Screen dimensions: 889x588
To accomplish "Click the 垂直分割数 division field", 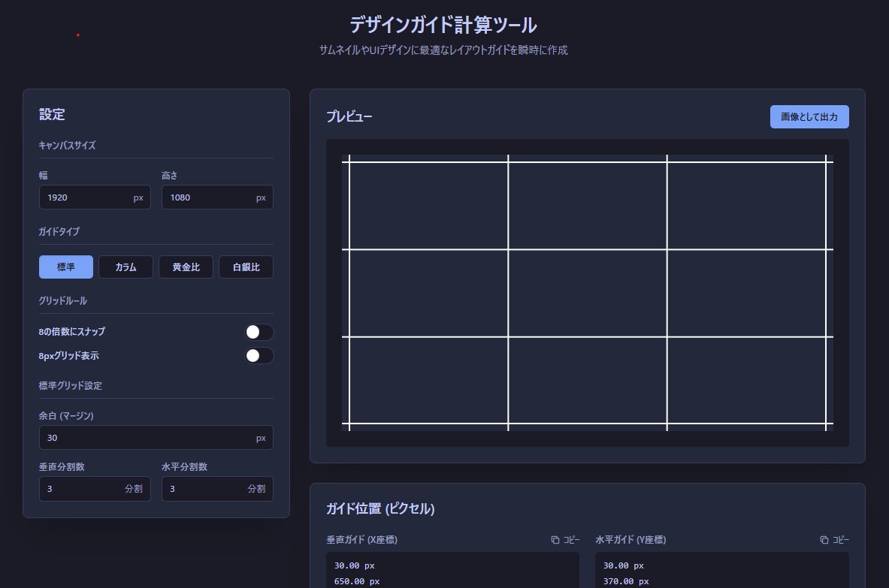I will (95, 488).
